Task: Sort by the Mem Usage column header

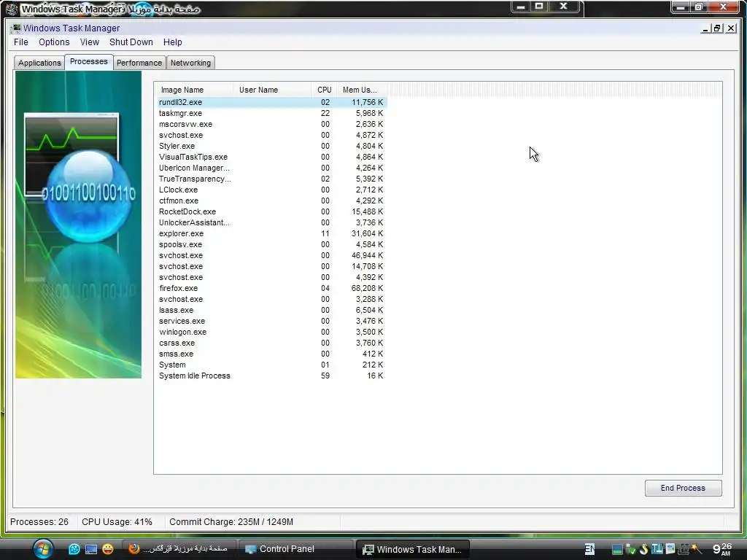Action: pyautogui.click(x=362, y=90)
